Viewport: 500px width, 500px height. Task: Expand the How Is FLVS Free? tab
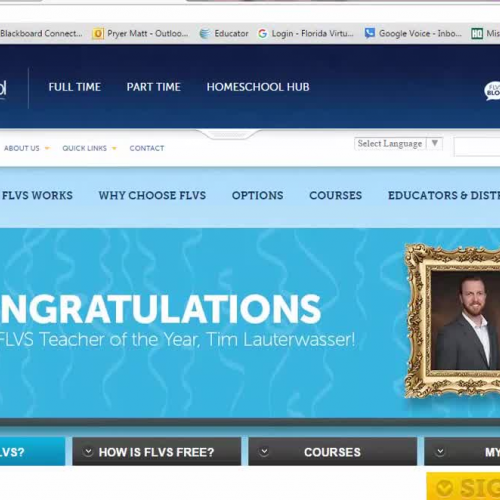[157, 452]
